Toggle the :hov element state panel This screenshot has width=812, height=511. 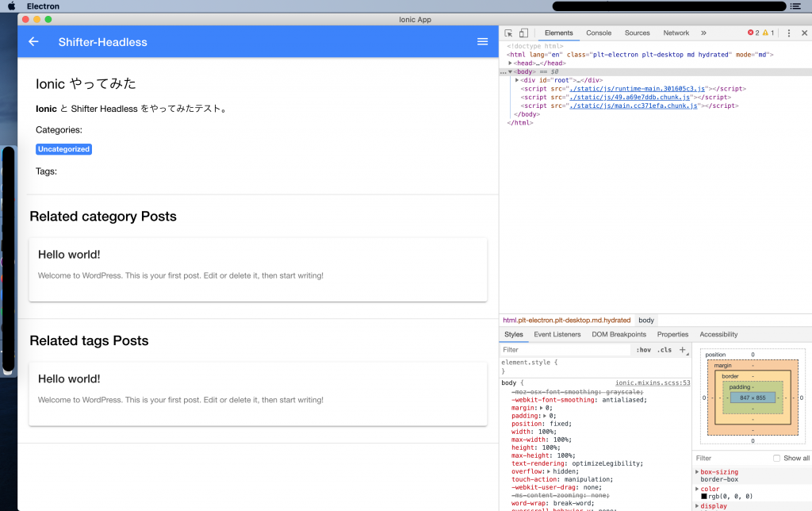(644, 351)
